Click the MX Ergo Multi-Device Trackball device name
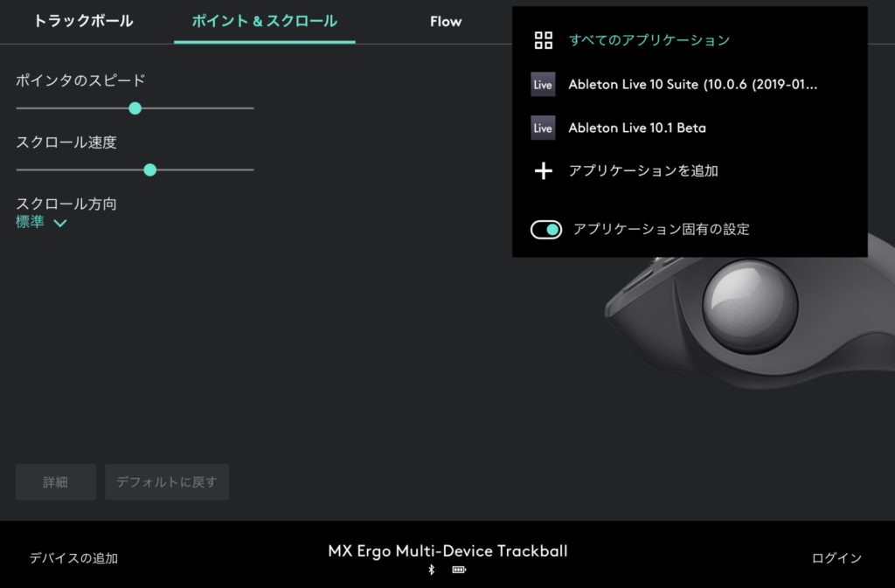This screenshot has height=588, width=895. (x=447, y=551)
